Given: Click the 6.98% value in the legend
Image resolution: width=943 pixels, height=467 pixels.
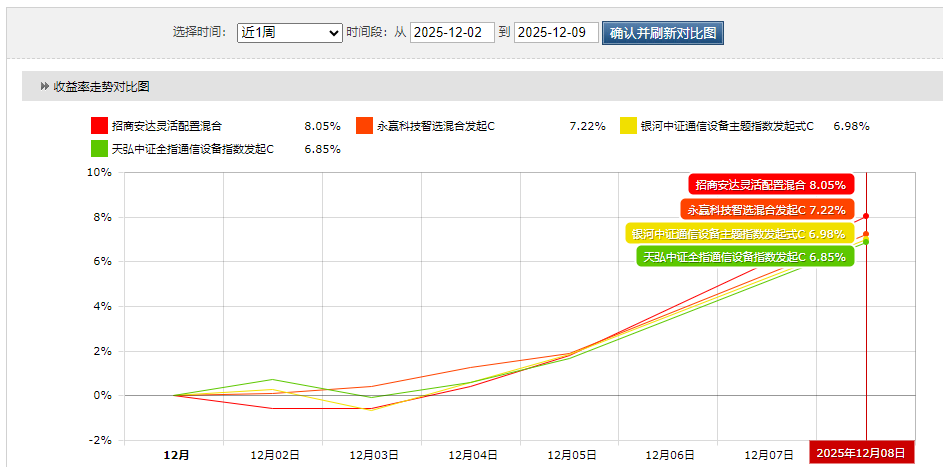Looking at the screenshot, I should (852, 126).
